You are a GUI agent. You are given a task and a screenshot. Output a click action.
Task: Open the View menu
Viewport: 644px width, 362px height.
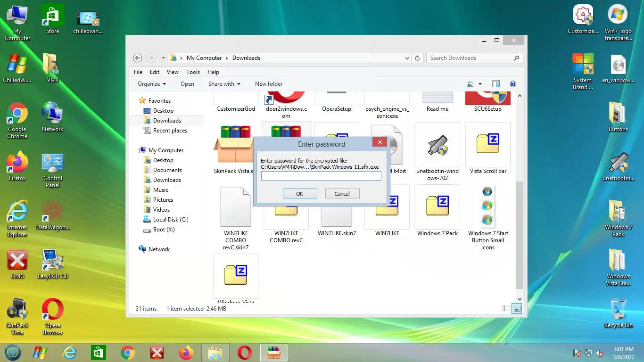pyautogui.click(x=173, y=72)
